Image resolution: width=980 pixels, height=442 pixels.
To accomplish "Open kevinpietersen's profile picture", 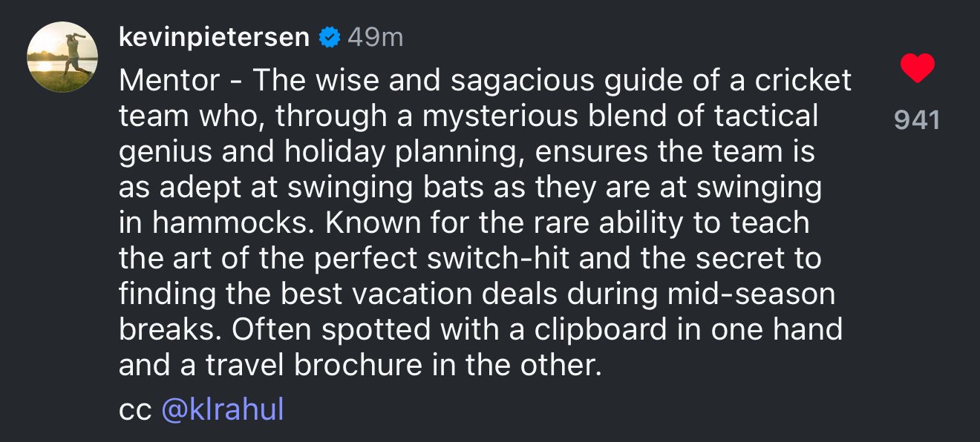I will (x=62, y=58).
